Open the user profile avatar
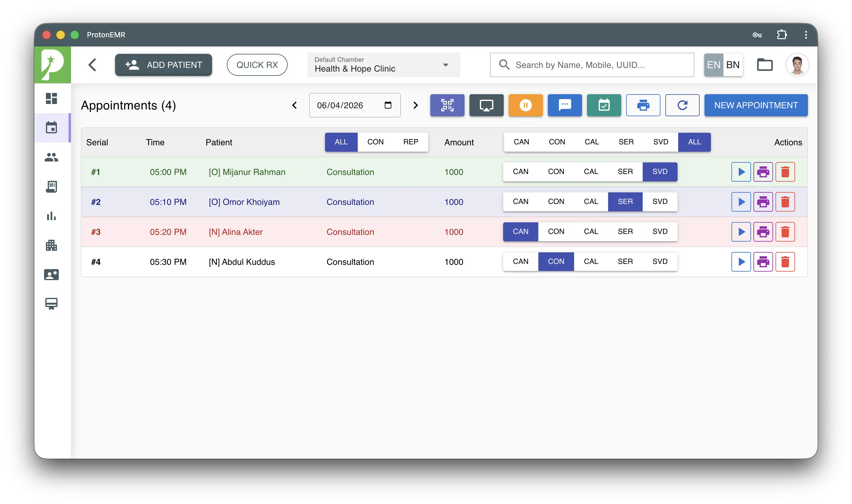Image resolution: width=852 pixels, height=504 pixels. click(797, 65)
